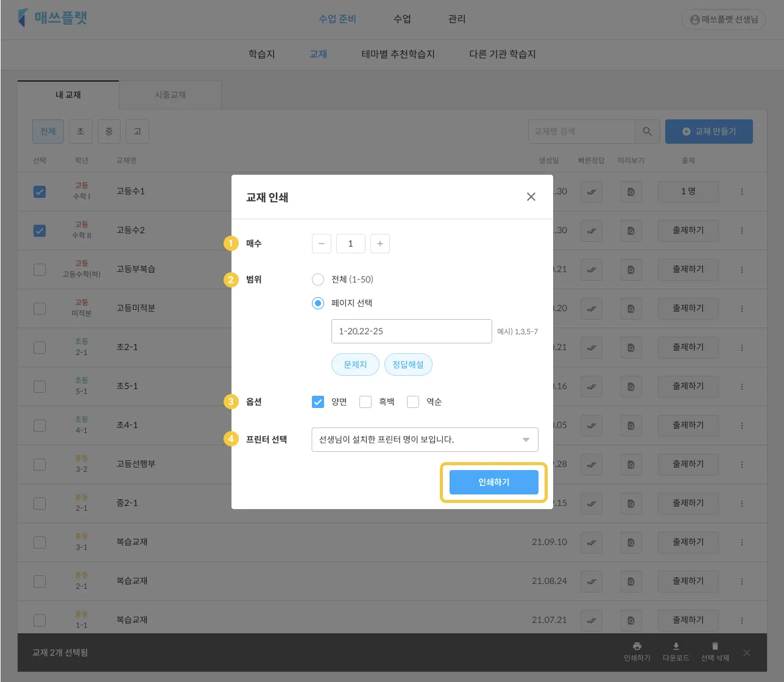The image size is (784, 682).
Task: Open the more options menu for 고등수1
Action: (x=742, y=192)
